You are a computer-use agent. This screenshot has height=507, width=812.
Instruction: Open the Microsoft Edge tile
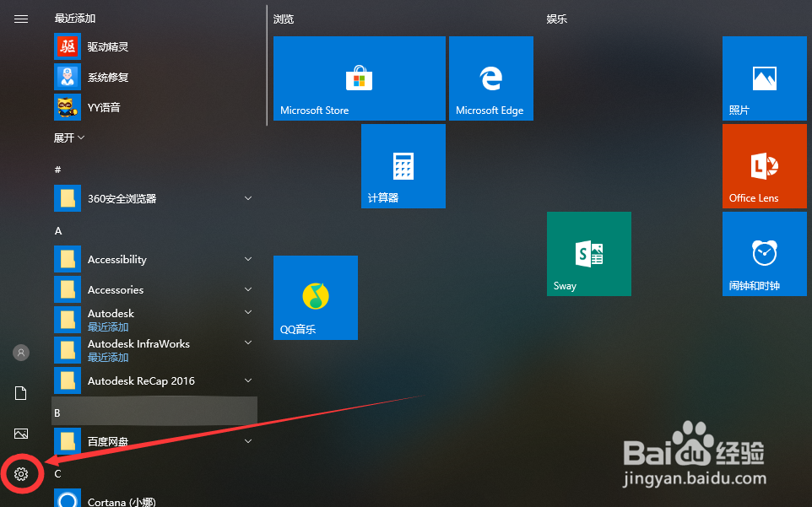[491, 78]
